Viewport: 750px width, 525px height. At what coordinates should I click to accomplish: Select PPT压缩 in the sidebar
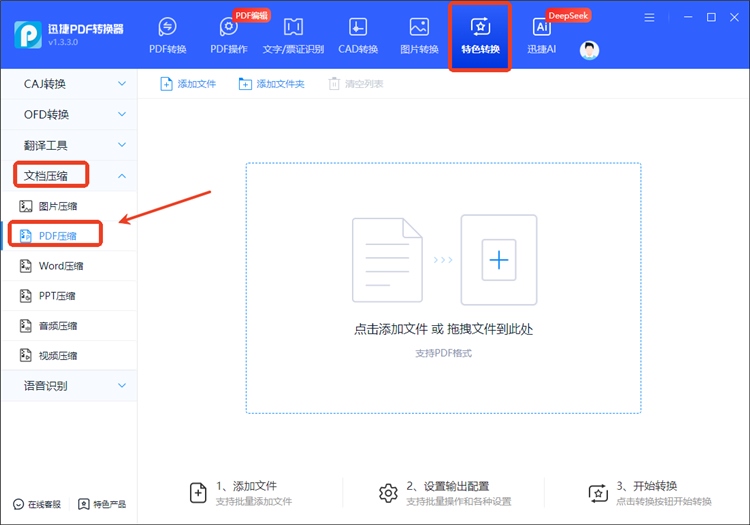click(69, 296)
